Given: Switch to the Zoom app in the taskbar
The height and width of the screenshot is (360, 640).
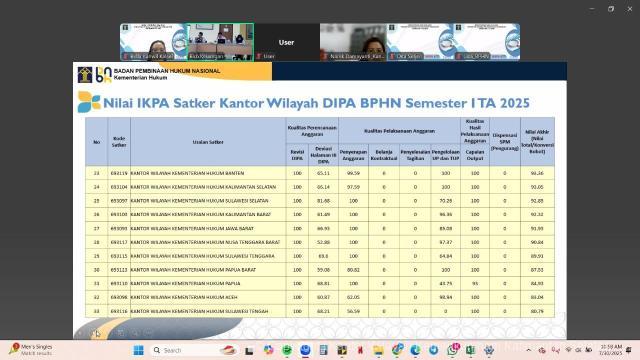Looking at the screenshot, I should [305, 350].
